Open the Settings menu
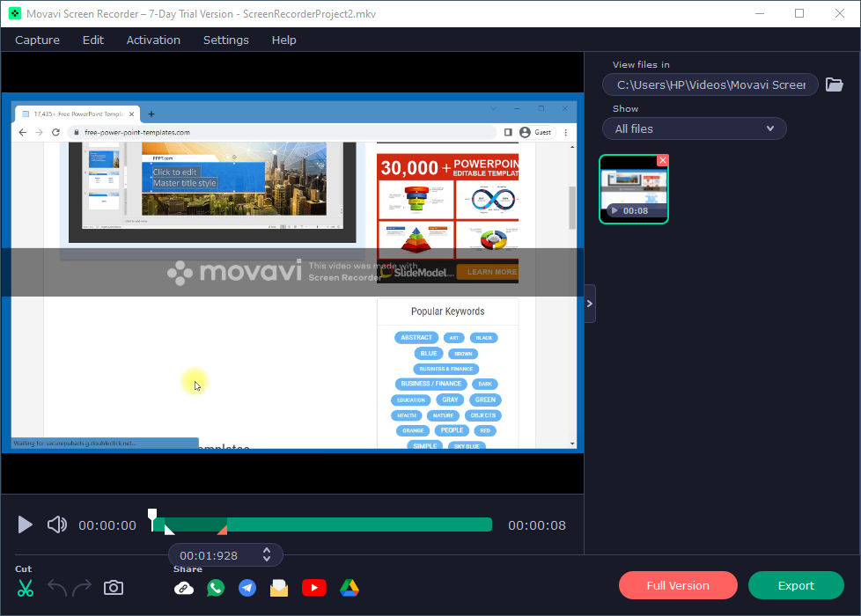 tap(225, 40)
